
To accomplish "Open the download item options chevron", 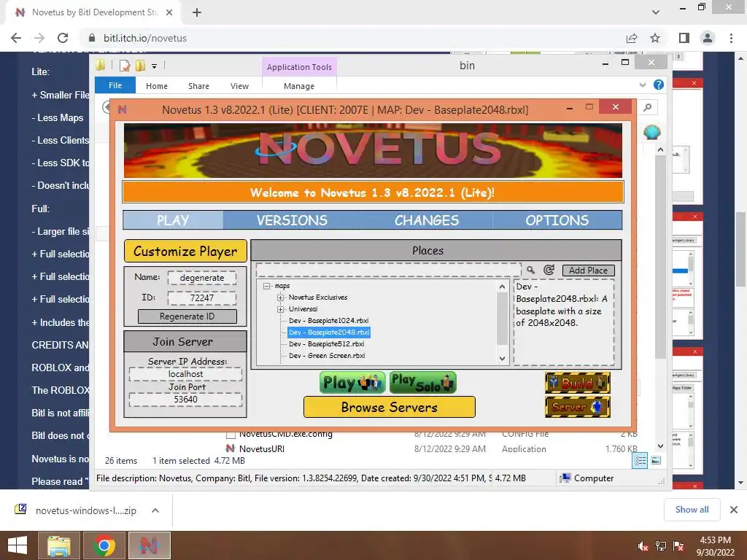I will click(x=155, y=510).
